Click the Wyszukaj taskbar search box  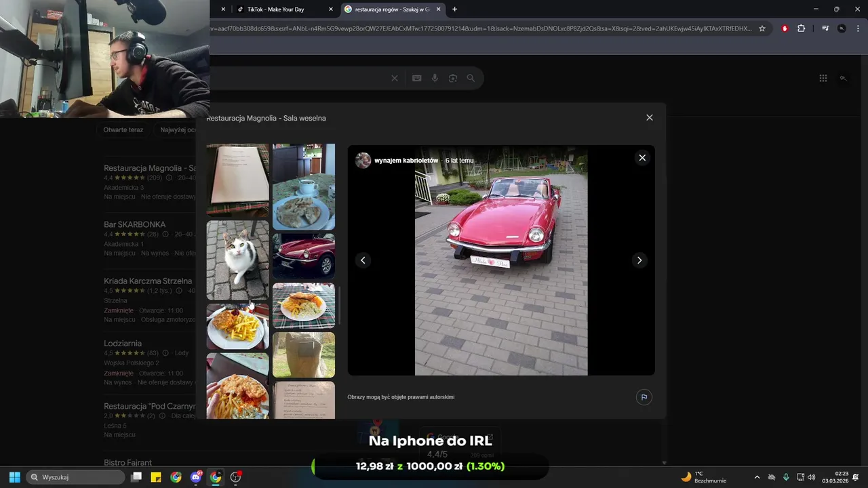coord(75,477)
